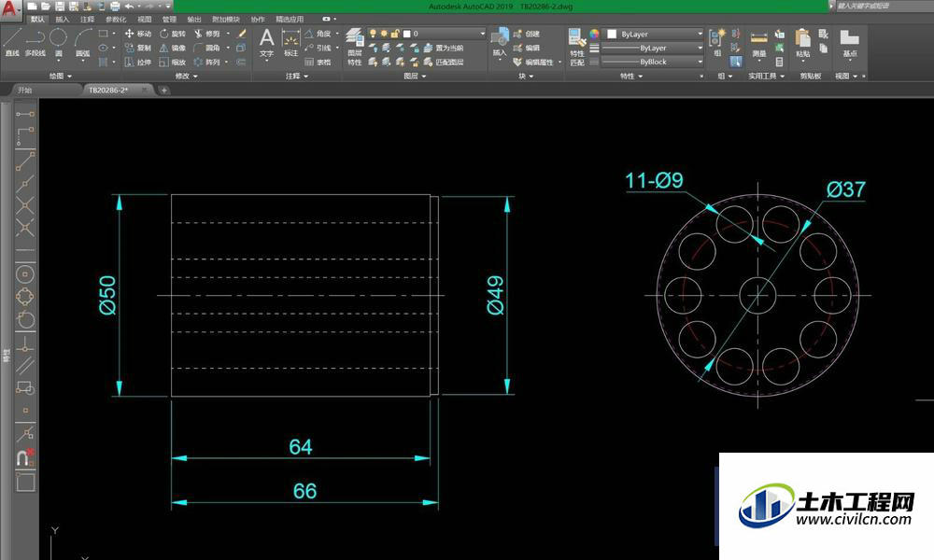Choose the Rectangle draw icon
Viewport: 934px width, 560px height.
(x=103, y=34)
